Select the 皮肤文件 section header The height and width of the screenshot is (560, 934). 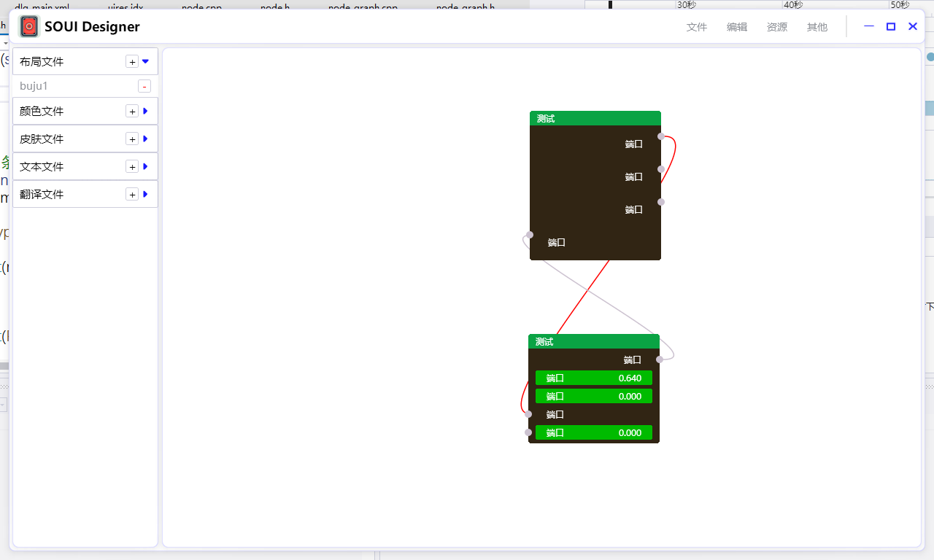coord(85,139)
